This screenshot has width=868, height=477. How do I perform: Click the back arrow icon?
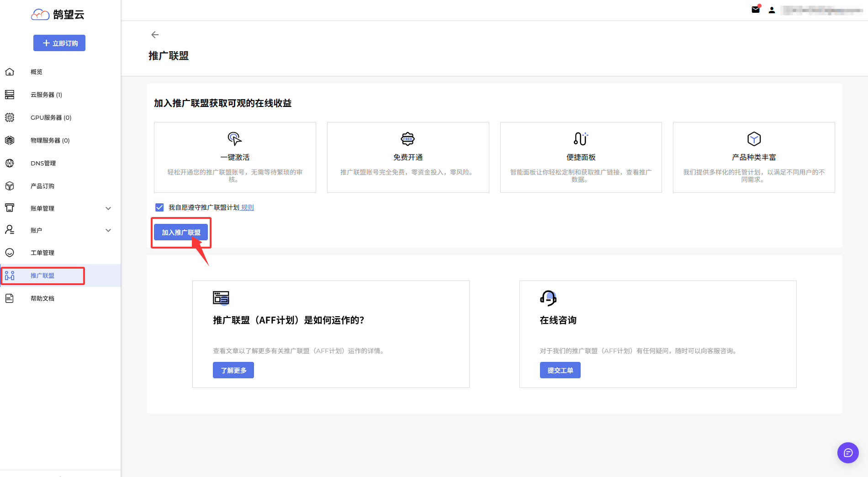point(155,35)
